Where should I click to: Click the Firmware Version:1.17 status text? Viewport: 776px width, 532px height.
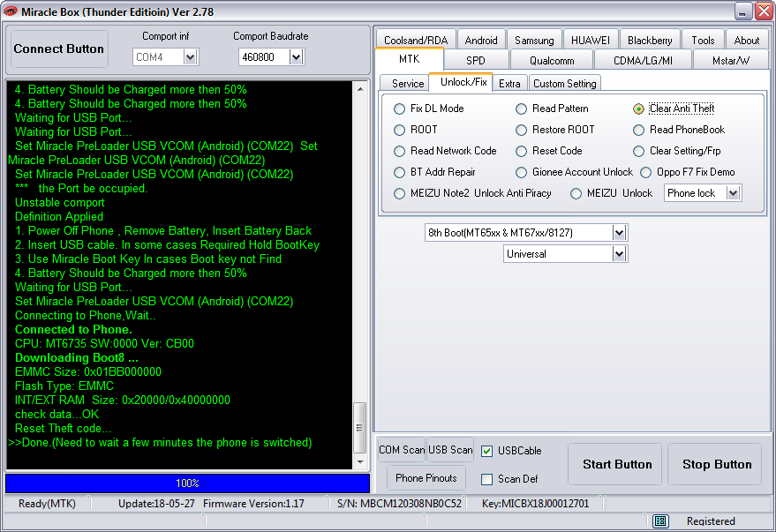pyautogui.click(x=253, y=504)
